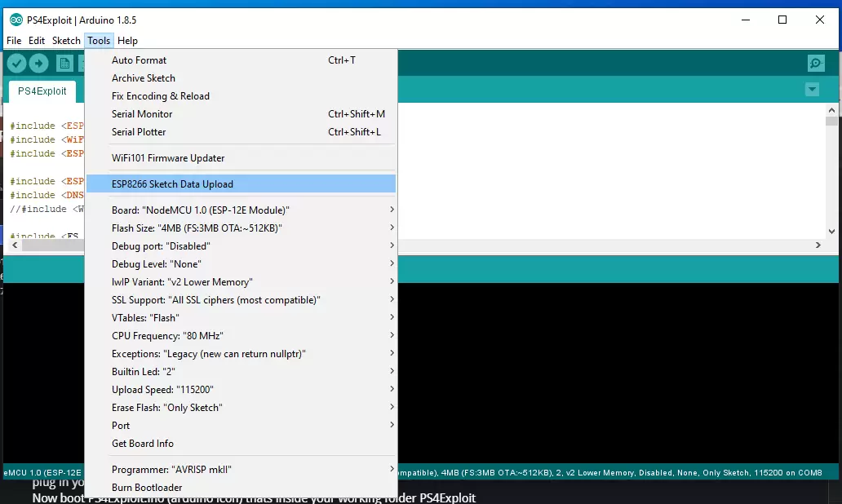Click the horizontal scrollbar right arrow
The image size is (842, 504).
[818, 245]
